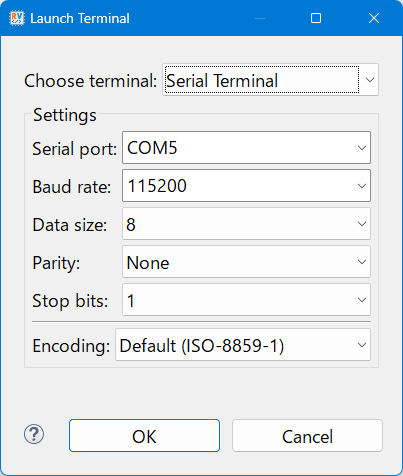The image size is (403, 476).
Task: Close the Launch Terminal dialog
Action: point(374,18)
